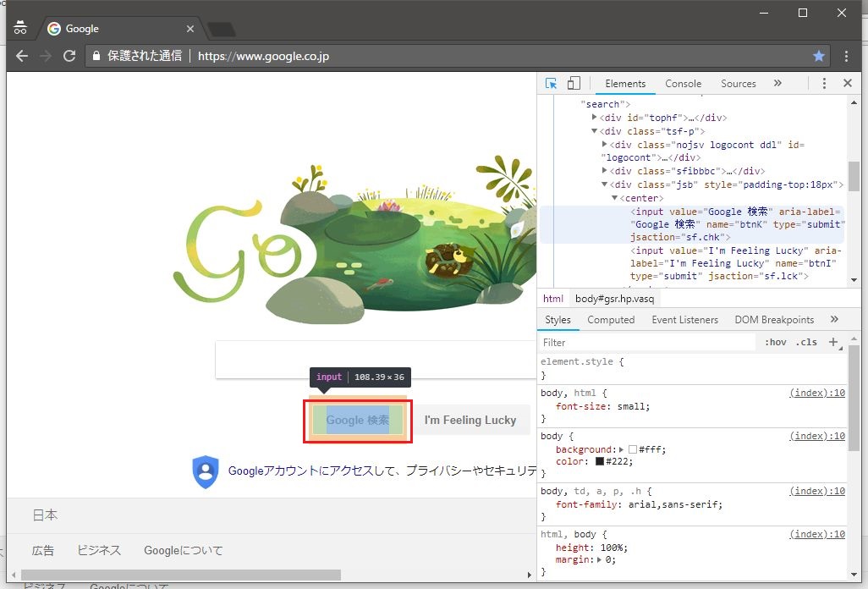The width and height of the screenshot is (868, 589).
Task: Collapse the div class="jsb" node
Action: pyautogui.click(x=605, y=184)
